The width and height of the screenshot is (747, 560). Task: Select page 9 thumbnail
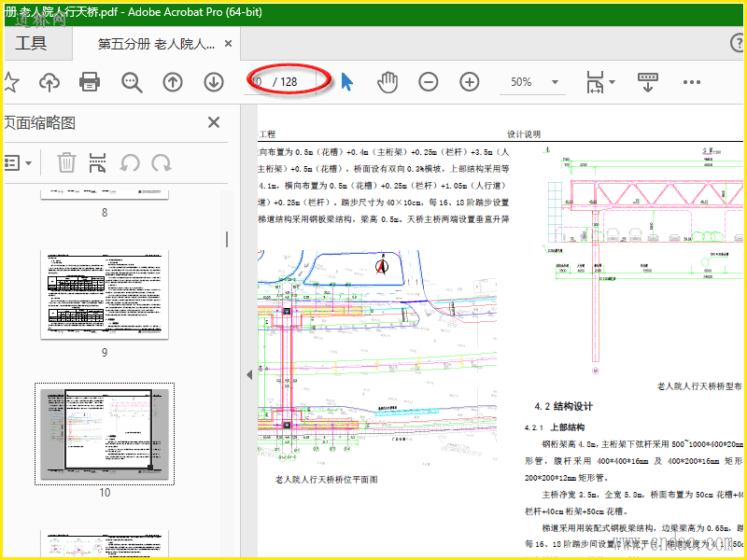(x=105, y=294)
